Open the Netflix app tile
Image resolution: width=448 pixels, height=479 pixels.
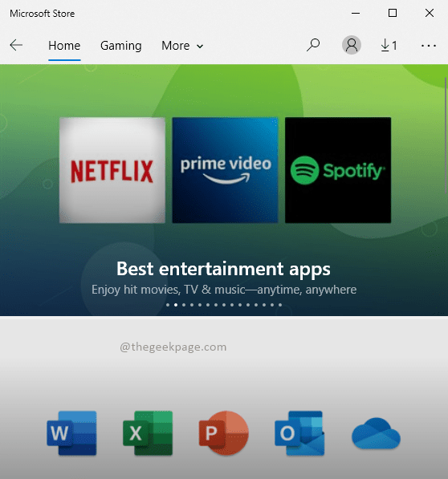coord(112,170)
